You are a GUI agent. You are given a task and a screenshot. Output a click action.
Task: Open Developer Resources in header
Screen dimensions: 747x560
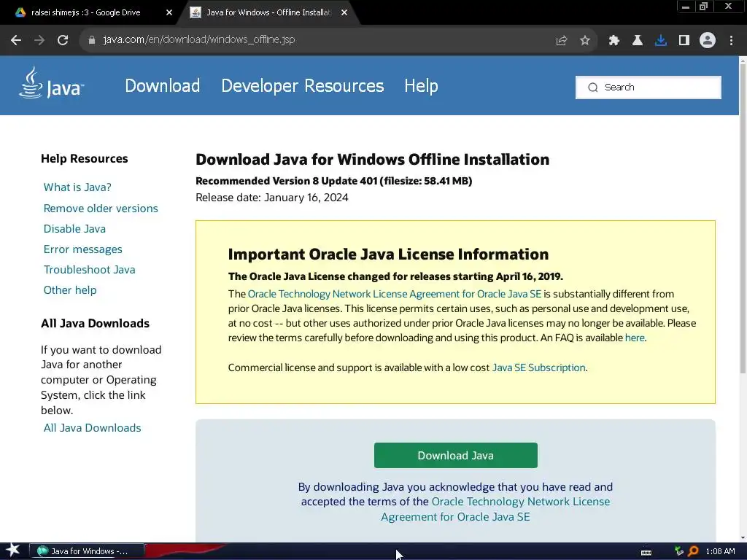tap(303, 86)
